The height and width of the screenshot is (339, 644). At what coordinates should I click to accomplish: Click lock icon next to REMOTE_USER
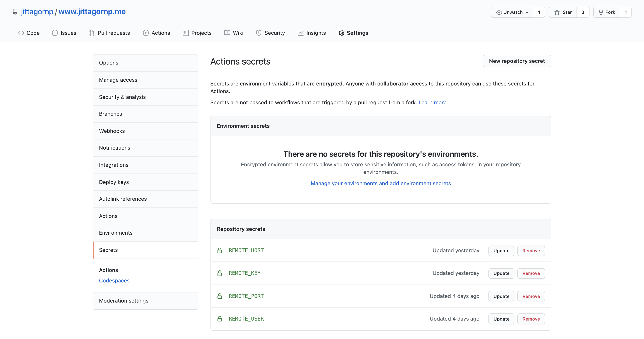[219, 319]
